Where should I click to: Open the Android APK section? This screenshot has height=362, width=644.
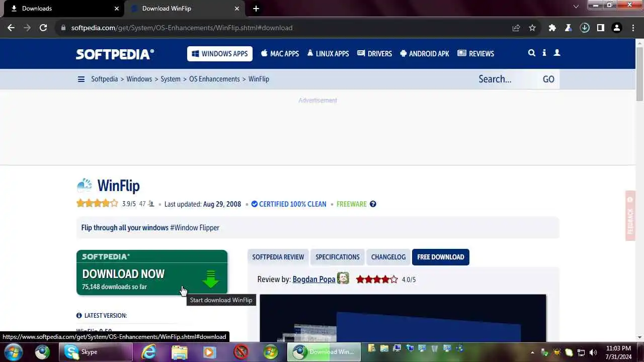click(425, 54)
